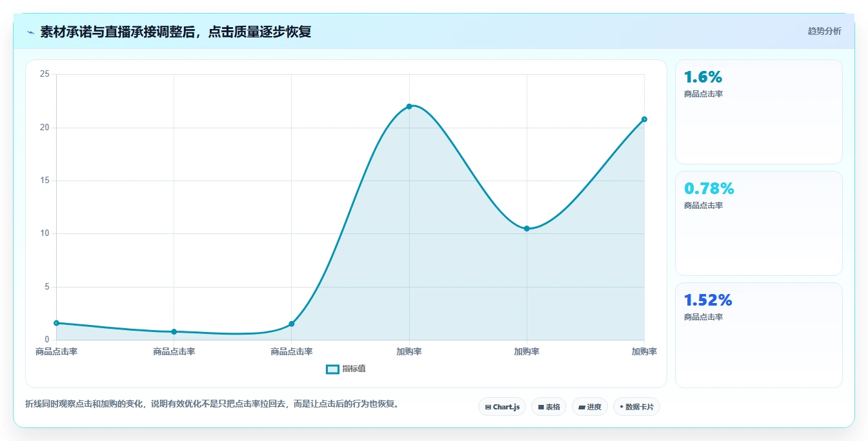
Task: Click the 1.52% value text
Action: pyautogui.click(x=708, y=300)
